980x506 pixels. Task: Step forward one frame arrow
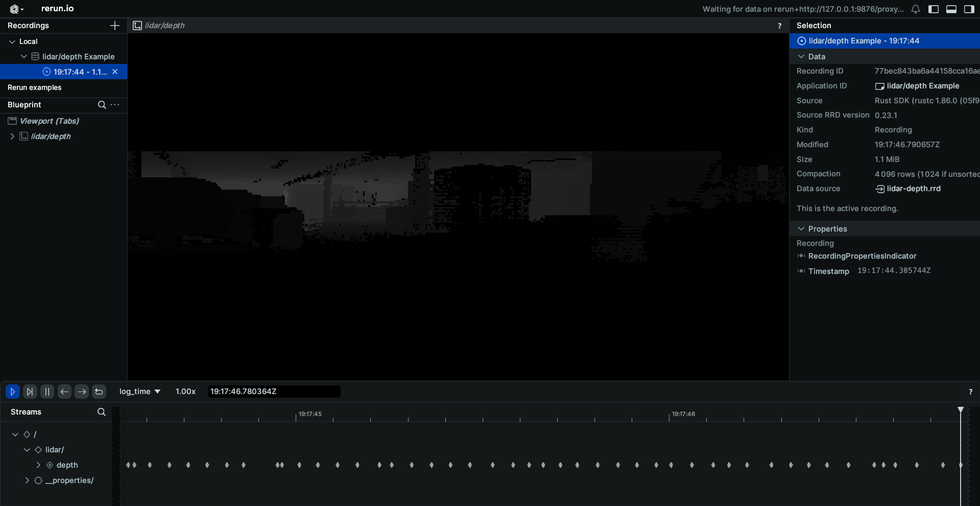[82, 392]
